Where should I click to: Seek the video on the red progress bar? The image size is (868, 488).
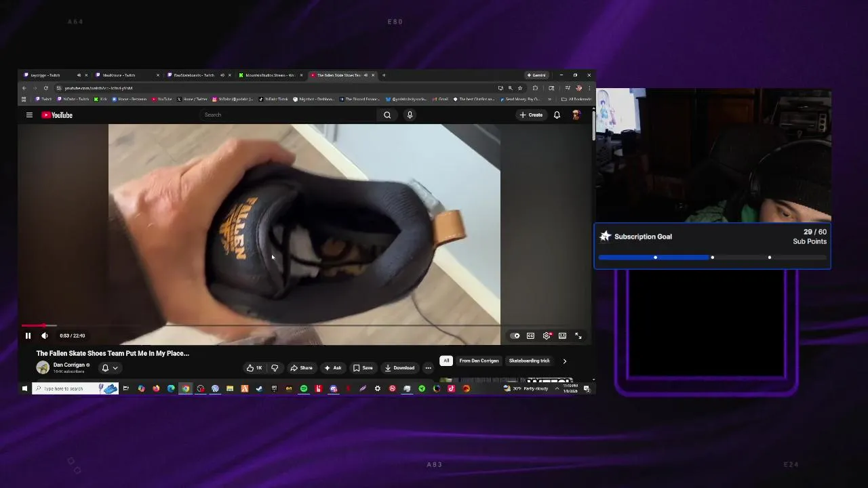304,326
